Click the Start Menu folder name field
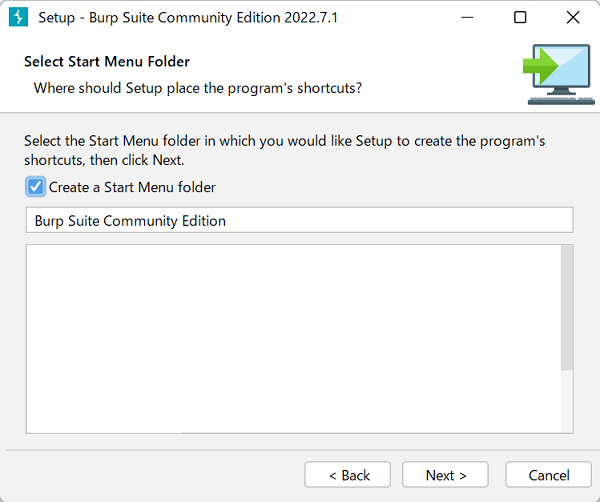The width and height of the screenshot is (600, 502). click(299, 220)
